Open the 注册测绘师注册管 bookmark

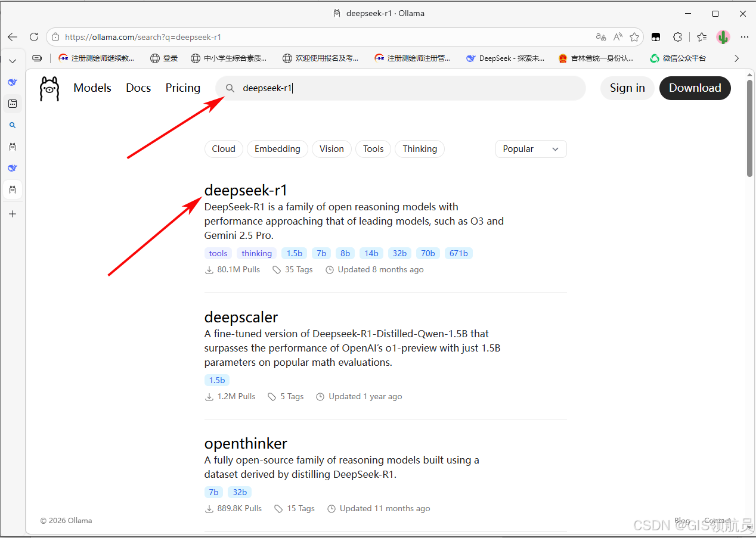tap(413, 58)
